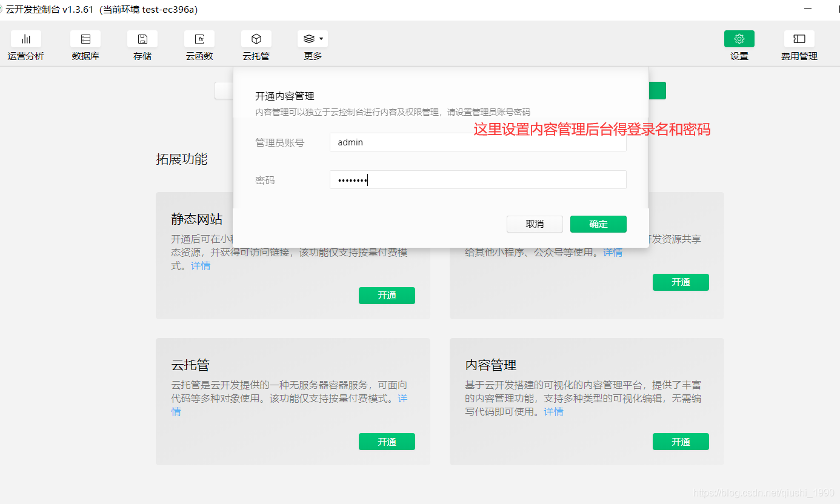This screenshot has width=840, height=504.
Task: Click the 设置 gear icon
Action: tap(739, 39)
